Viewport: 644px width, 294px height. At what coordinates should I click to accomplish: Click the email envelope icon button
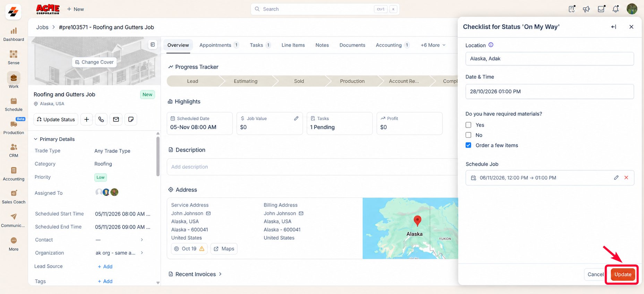point(116,119)
